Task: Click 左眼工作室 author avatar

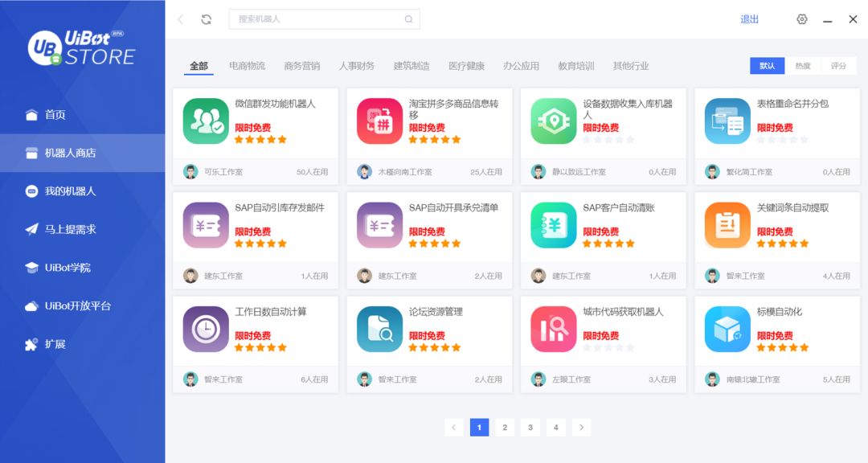Action: coord(538,379)
